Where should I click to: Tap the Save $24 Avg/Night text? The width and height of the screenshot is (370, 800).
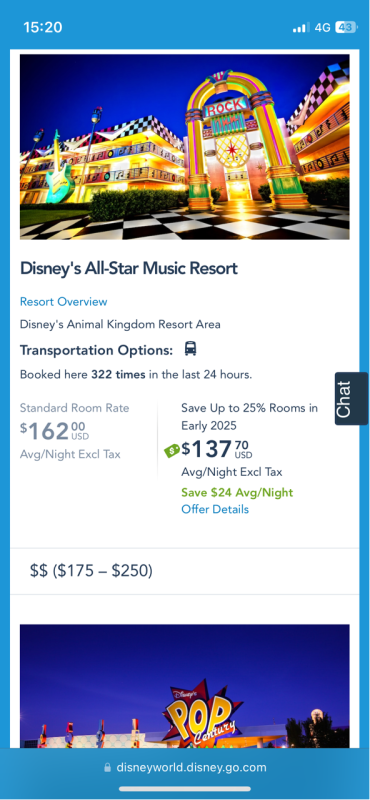(x=237, y=493)
